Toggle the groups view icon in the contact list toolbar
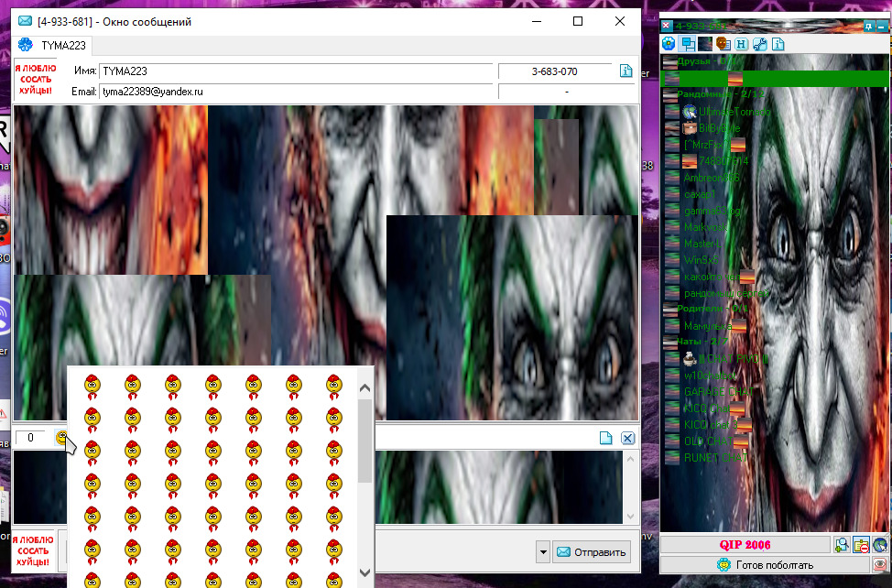892x588 pixels. pyautogui.click(x=687, y=43)
